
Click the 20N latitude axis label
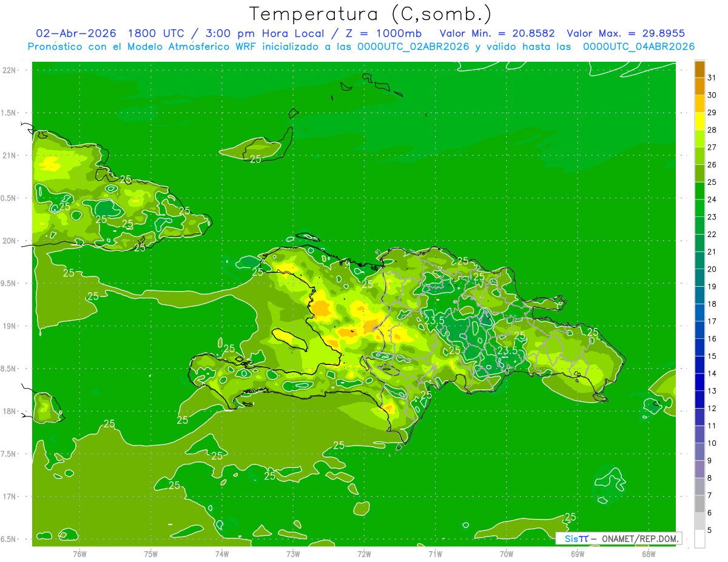pos(10,241)
